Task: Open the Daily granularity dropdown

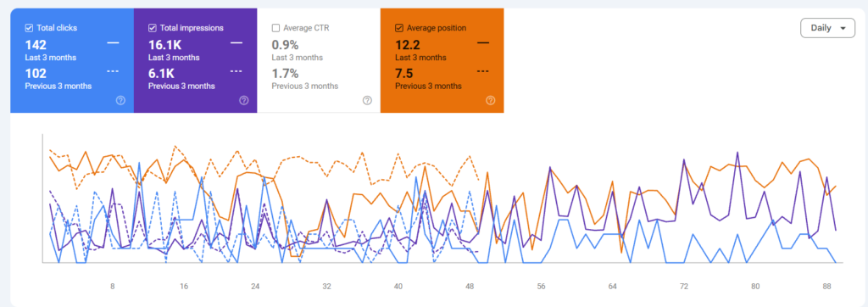Action: [827, 28]
